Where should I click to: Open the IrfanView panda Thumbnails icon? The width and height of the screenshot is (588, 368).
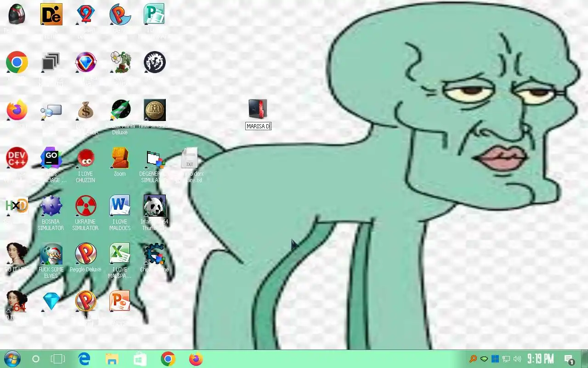[154, 206]
